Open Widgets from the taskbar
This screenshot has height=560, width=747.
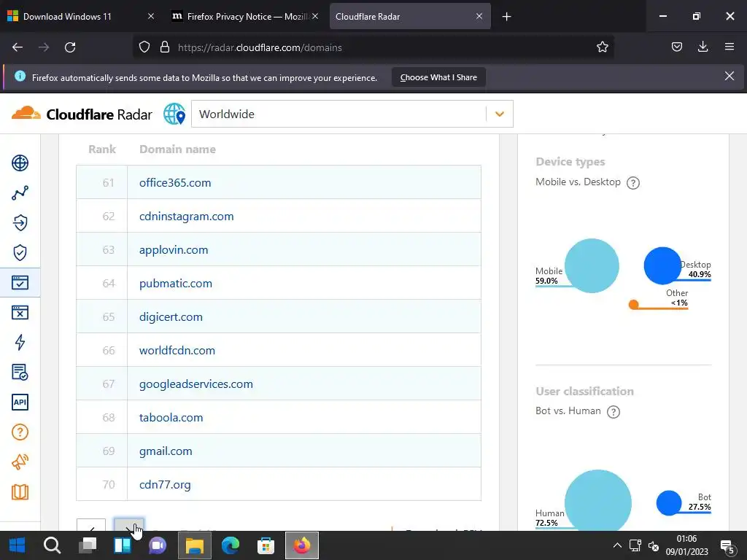(123, 545)
